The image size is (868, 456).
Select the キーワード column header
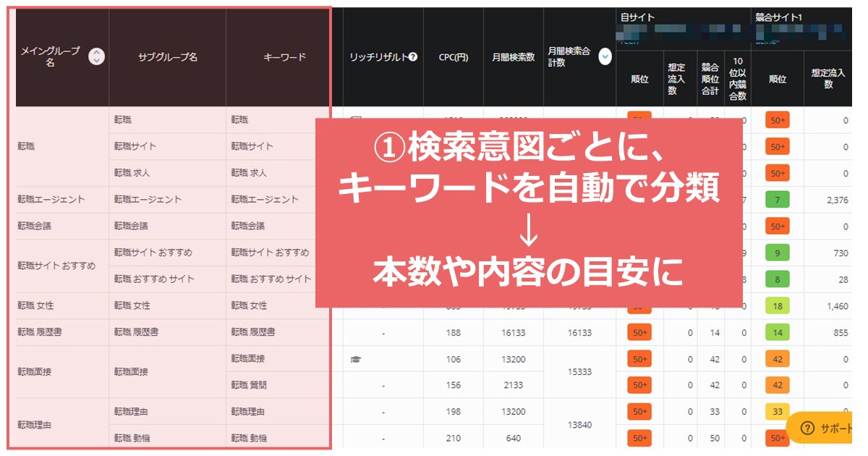284,57
